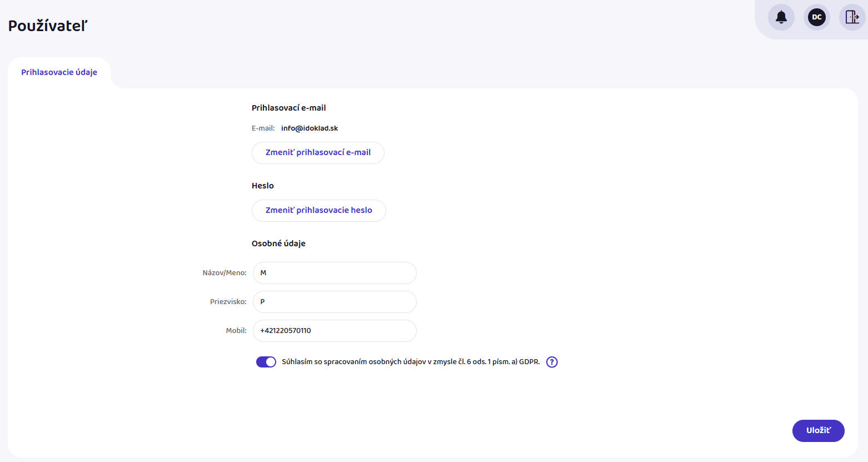The width and height of the screenshot is (868, 462).
Task: Click the Osobné údaje section heading
Action: pyautogui.click(x=278, y=244)
